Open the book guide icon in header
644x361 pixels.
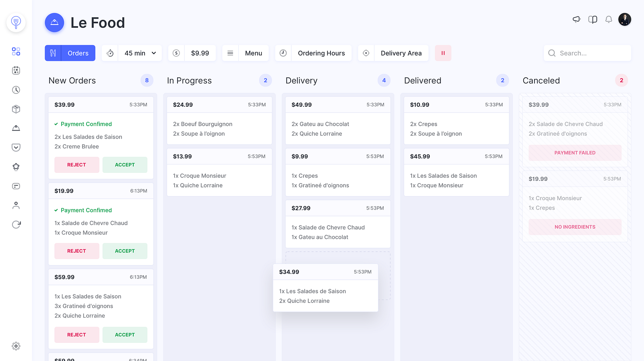[x=593, y=19]
